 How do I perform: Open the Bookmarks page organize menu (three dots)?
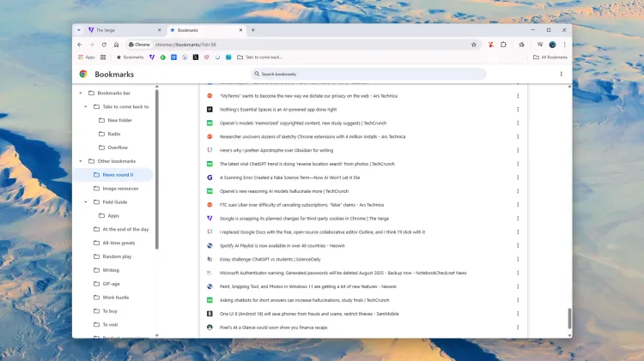[x=562, y=75]
